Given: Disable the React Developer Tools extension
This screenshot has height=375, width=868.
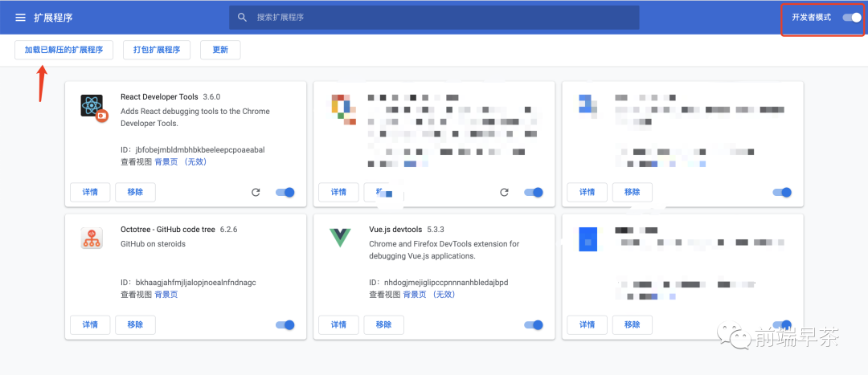Looking at the screenshot, I should [285, 193].
